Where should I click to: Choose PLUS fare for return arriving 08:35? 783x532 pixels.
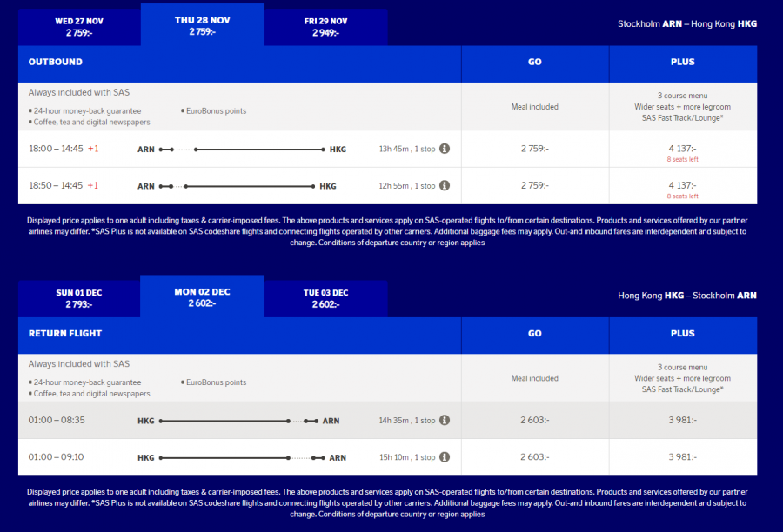pyautogui.click(x=682, y=420)
